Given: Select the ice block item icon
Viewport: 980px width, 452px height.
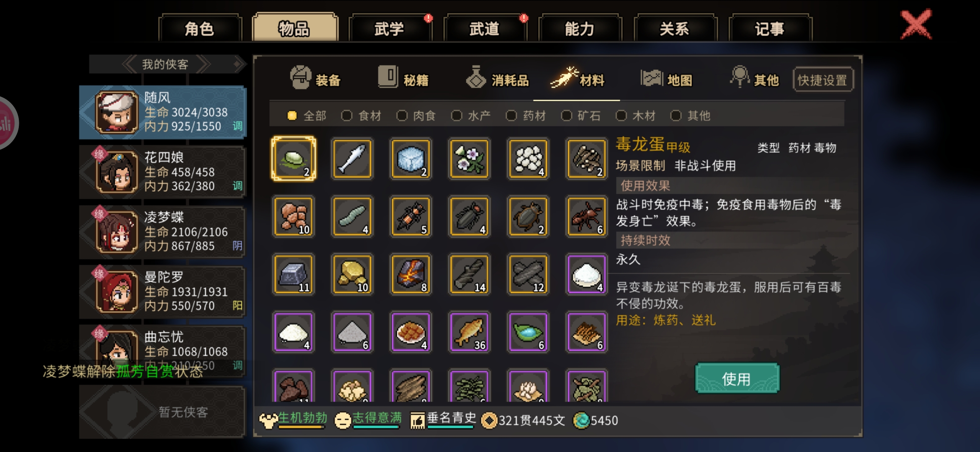Looking at the screenshot, I should (x=411, y=159).
